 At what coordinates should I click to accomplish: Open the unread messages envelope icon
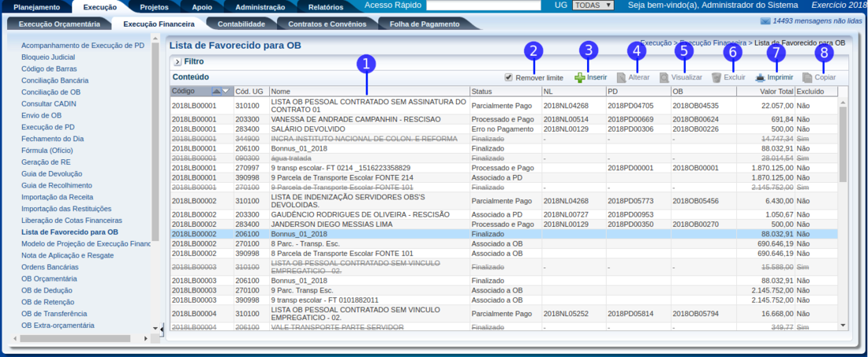click(x=765, y=22)
